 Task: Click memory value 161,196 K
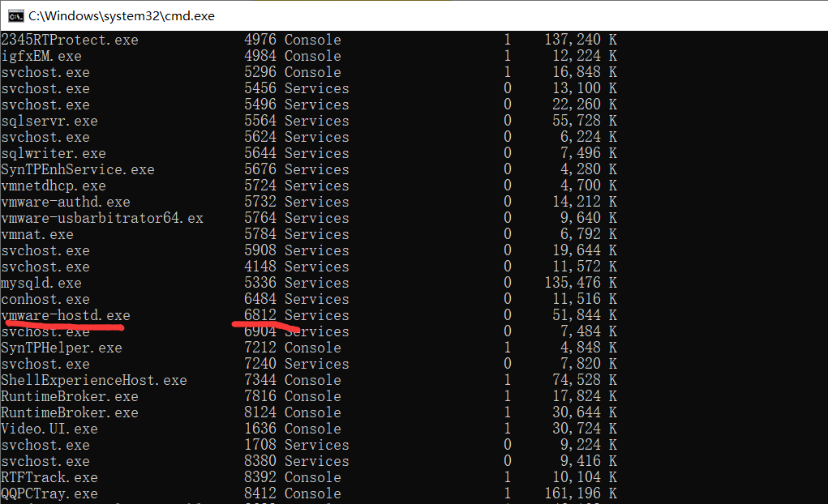coord(581,494)
